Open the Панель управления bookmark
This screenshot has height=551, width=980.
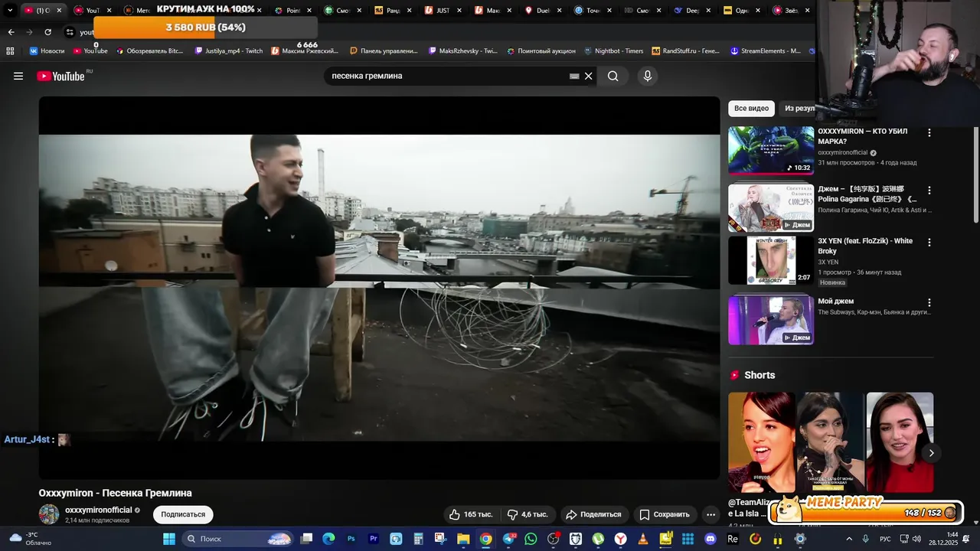coord(384,51)
